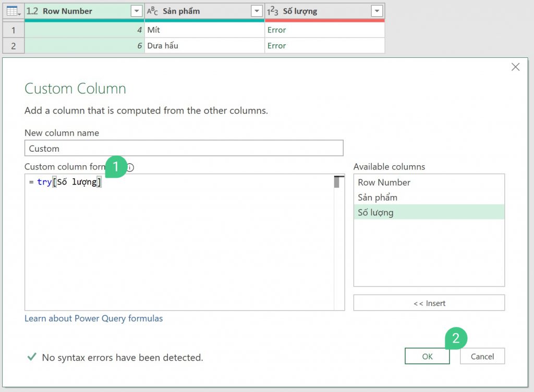Click the info icon beside Custom column formula
The height and width of the screenshot is (392, 534).
[x=129, y=167]
